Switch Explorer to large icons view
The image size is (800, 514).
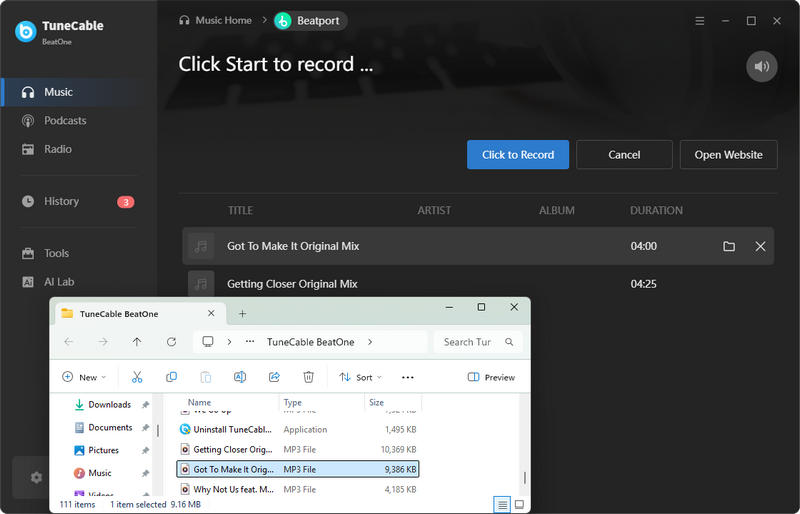pos(519,505)
